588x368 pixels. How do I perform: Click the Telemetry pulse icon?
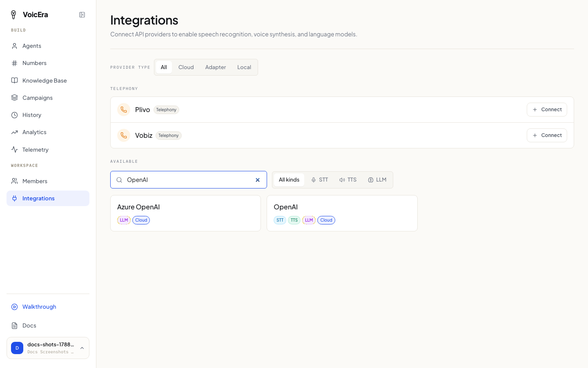coord(15,150)
